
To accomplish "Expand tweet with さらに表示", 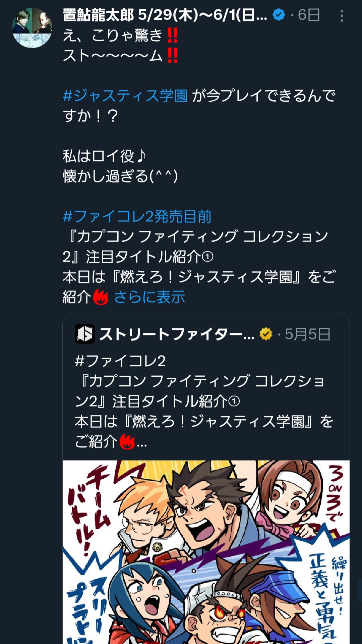I will tap(149, 297).
